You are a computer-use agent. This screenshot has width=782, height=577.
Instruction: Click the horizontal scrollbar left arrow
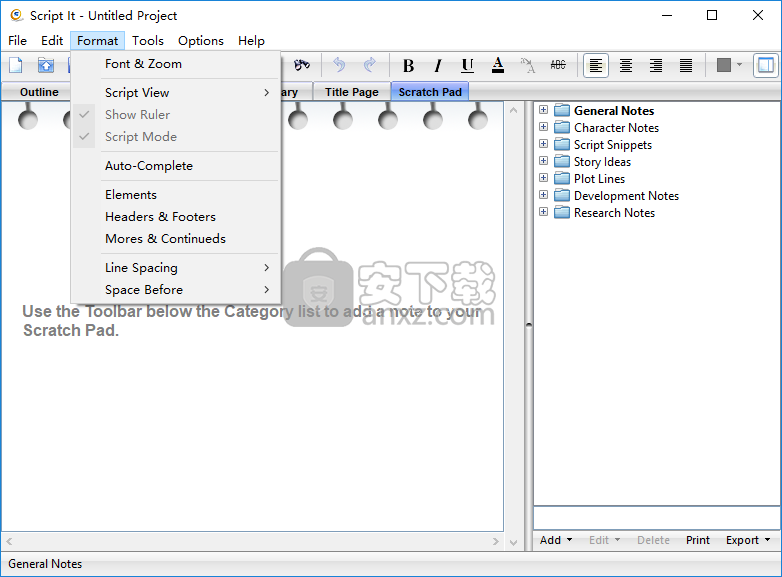pyautogui.click(x=9, y=541)
